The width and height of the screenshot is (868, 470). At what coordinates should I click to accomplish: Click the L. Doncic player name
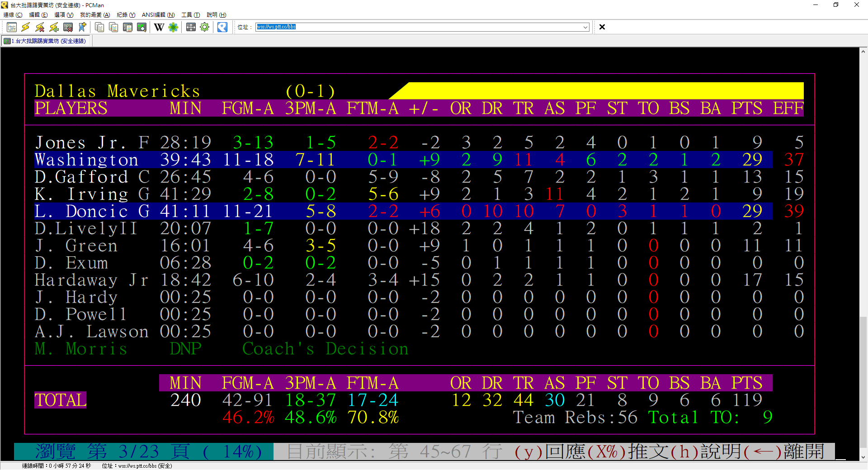click(81, 211)
